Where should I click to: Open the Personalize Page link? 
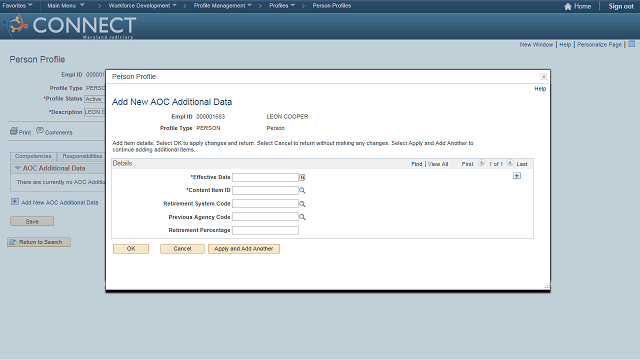click(x=599, y=44)
